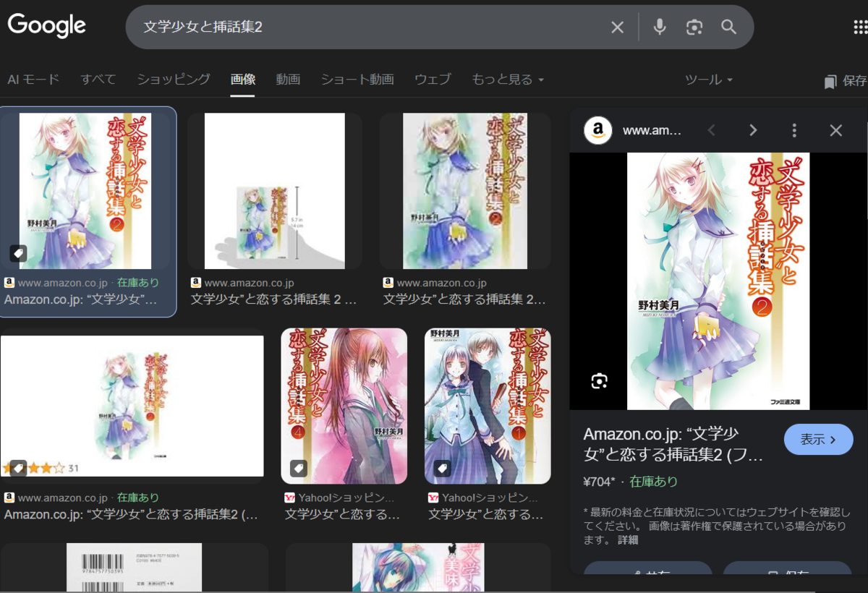This screenshot has height=593, width=868.
Task: Click product tag icon on volume 1 thumbnail
Action: point(442,469)
